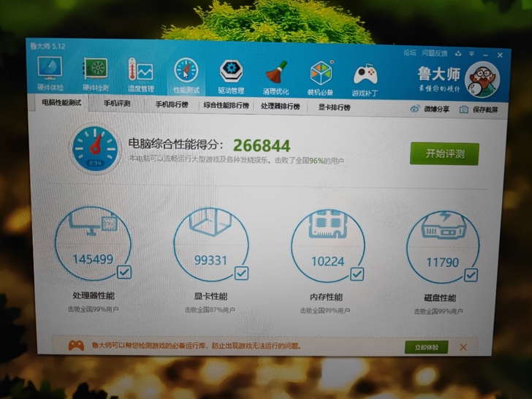Viewport: 532px width, 399px height.
Task: Click the total score 266844
Action: 262,146
